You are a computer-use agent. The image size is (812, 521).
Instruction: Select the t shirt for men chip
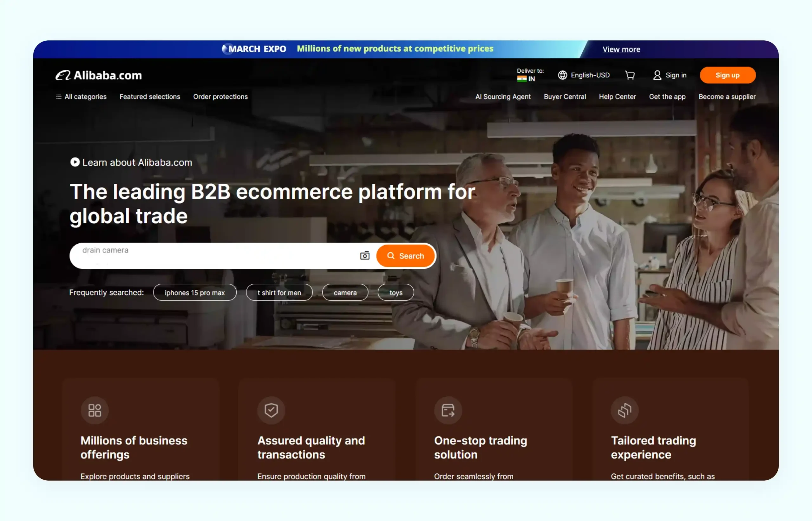click(x=279, y=293)
